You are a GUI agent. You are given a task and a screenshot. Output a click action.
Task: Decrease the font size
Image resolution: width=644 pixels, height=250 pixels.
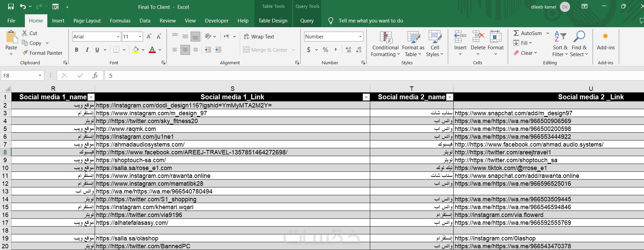pyautogui.click(x=159, y=36)
